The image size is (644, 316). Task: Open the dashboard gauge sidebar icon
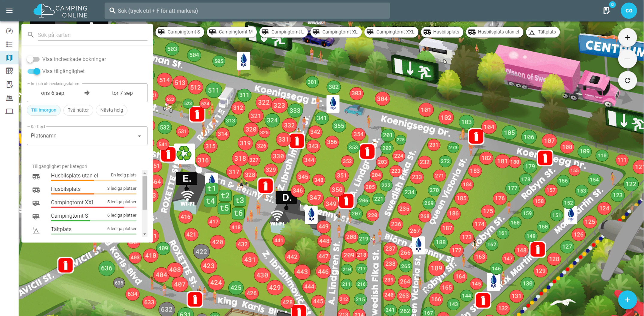[x=9, y=31]
